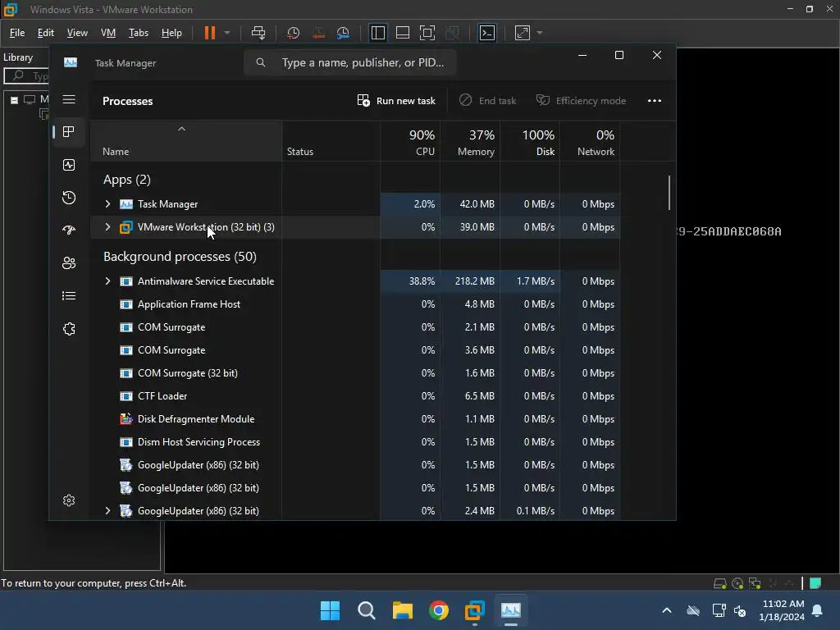Open the VM menu
Image resolution: width=840 pixels, height=630 pixels.
coord(108,33)
